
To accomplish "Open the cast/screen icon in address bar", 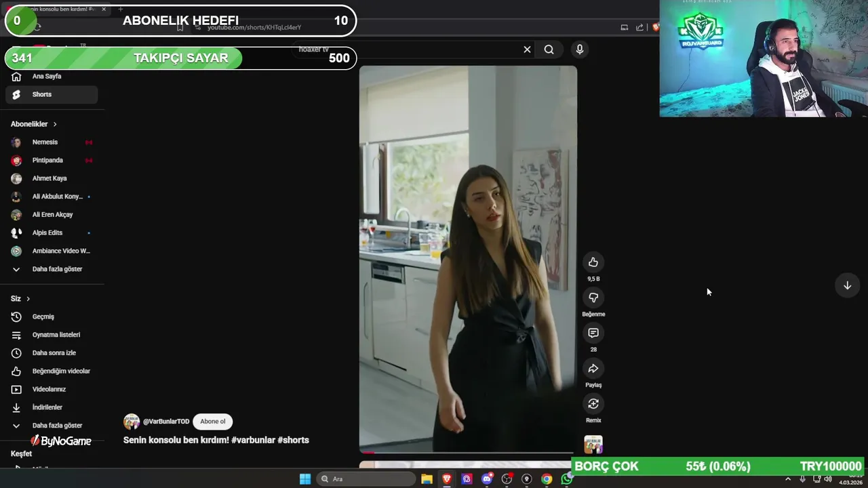I will (x=624, y=27).
